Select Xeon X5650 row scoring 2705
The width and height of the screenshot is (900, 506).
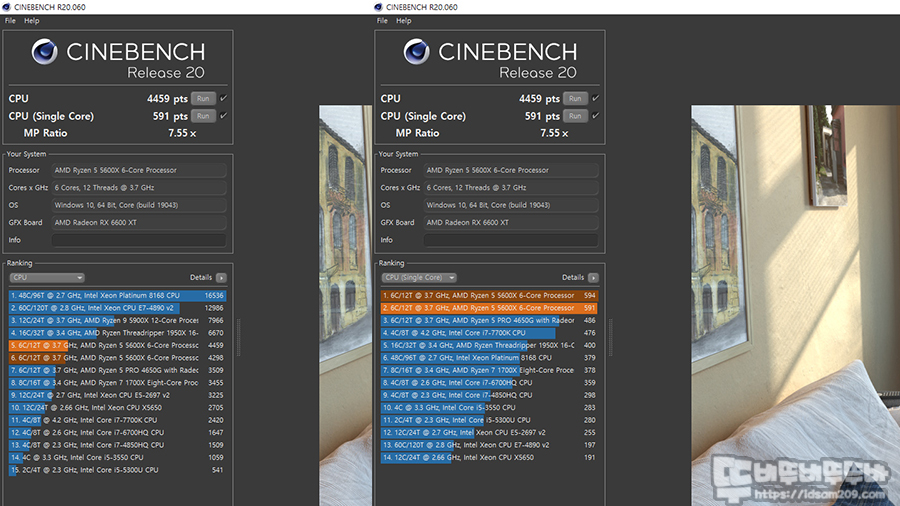117,408
